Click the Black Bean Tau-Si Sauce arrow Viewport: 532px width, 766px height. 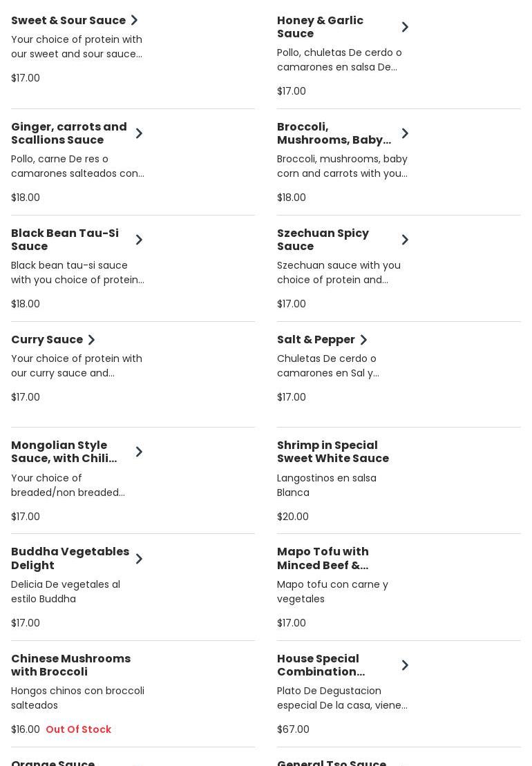point(139,240)
